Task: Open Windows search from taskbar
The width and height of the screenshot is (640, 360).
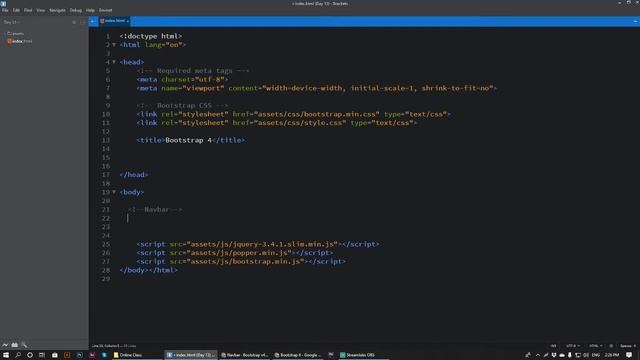Action: [x=18, y=355]
